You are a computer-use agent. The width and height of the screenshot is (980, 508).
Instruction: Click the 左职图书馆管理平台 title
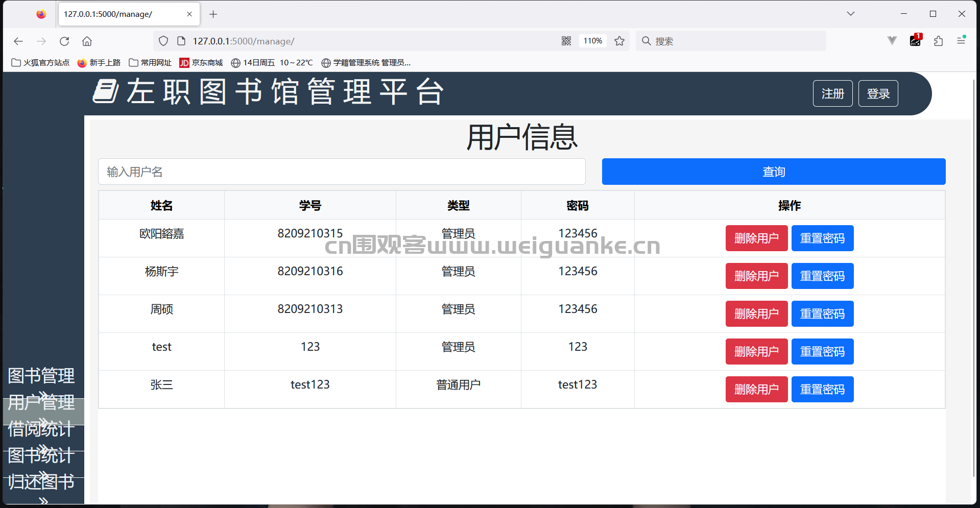(285, 92)
